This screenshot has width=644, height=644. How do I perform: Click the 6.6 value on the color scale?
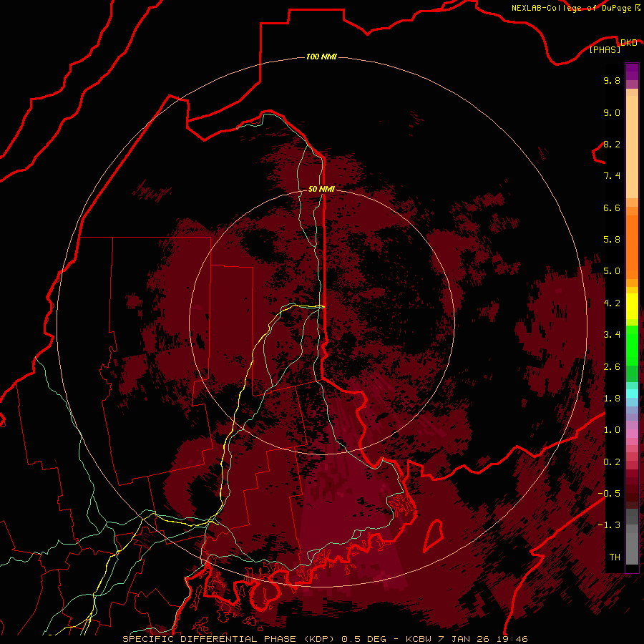(612, 208)
